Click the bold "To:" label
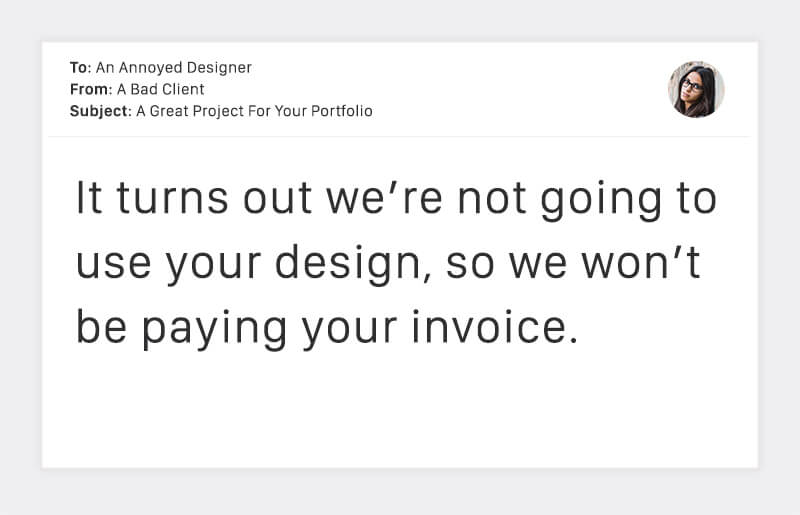This screenshot has width=800, height=515. click(80, 68)
